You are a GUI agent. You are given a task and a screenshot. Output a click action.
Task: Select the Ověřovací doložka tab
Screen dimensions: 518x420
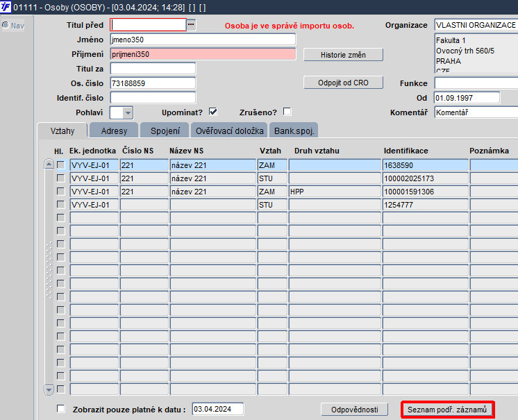[230, 131]
